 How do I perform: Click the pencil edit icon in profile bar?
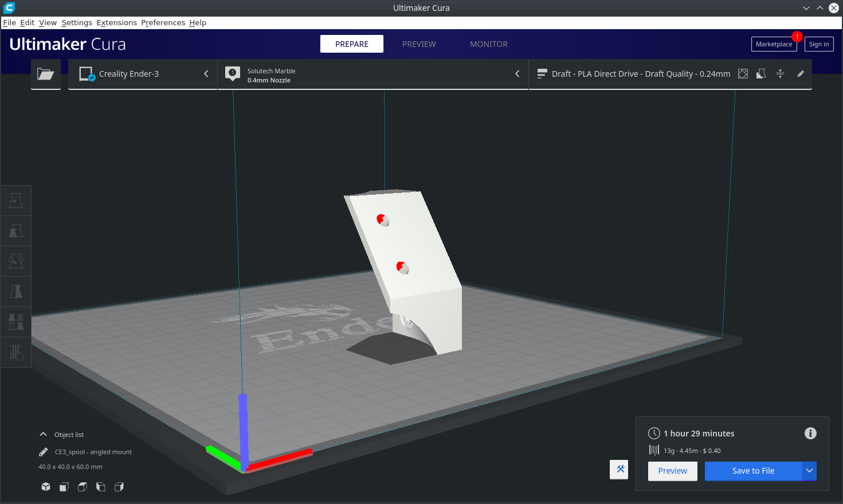click(801, 74)
